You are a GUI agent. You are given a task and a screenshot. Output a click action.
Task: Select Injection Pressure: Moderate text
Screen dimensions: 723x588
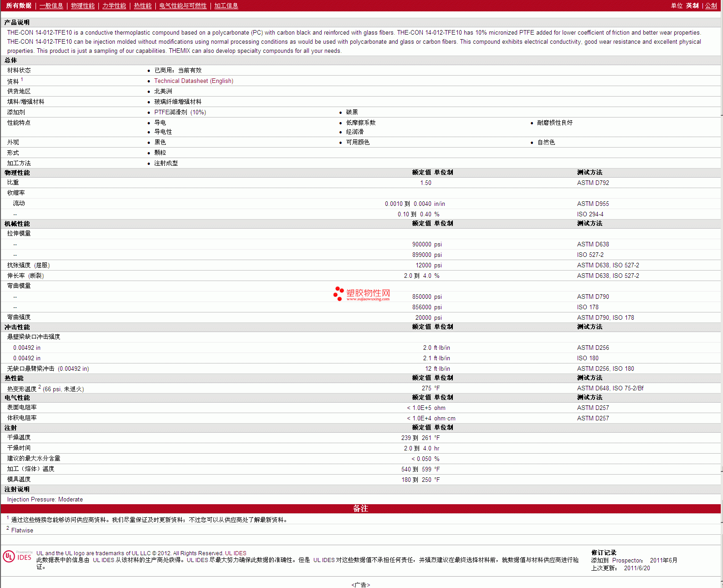click(45, 499)
